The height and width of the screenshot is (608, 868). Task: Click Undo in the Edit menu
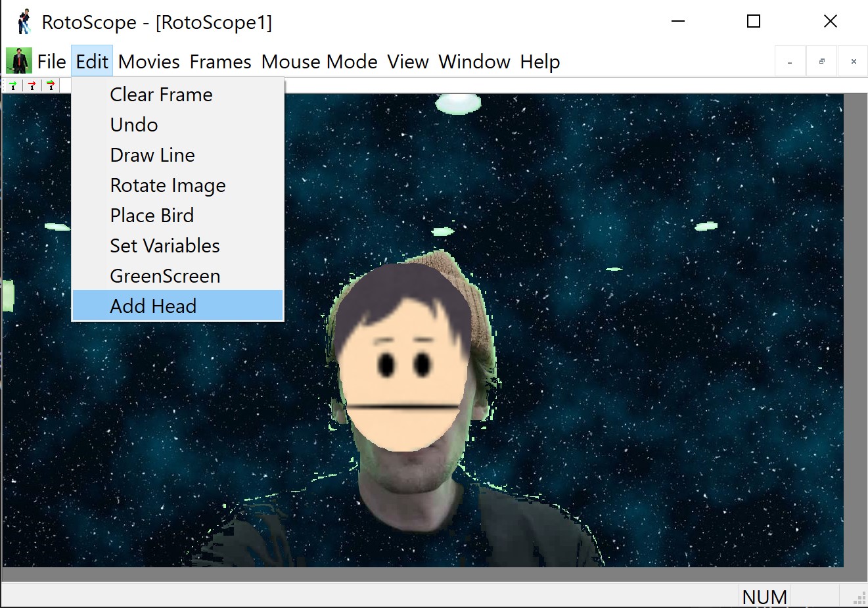[x=134, y=125]
